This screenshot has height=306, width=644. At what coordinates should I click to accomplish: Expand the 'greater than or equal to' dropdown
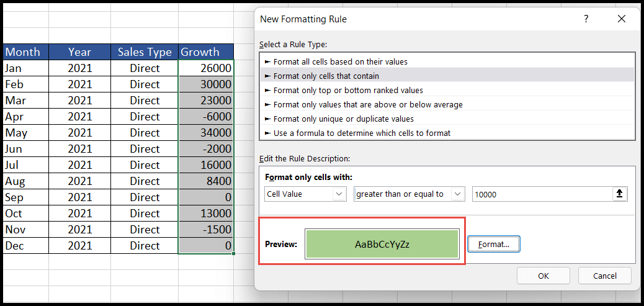click(409, 194)
